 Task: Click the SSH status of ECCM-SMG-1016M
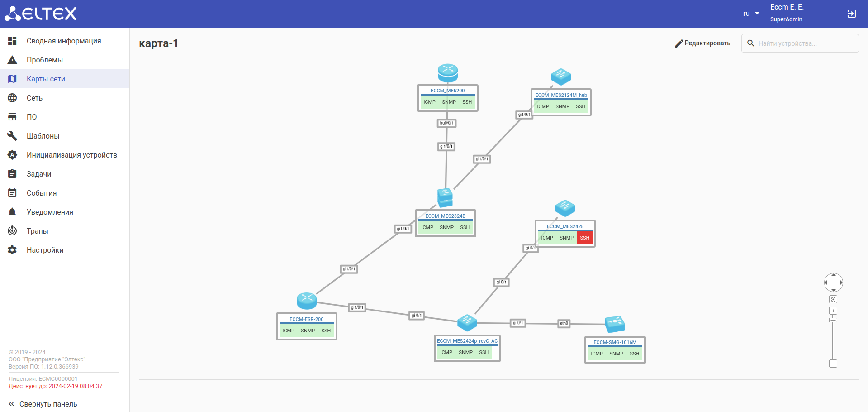[635, 354]
